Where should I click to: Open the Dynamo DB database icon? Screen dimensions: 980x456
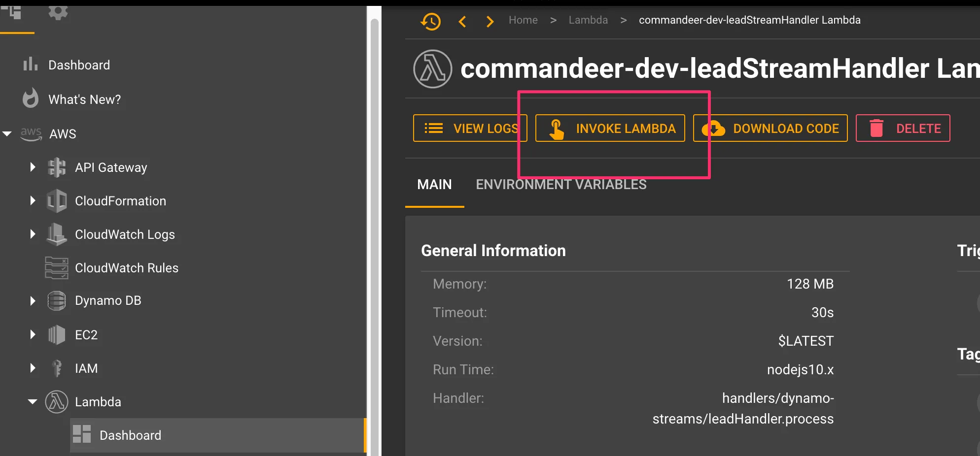(57, 300)
